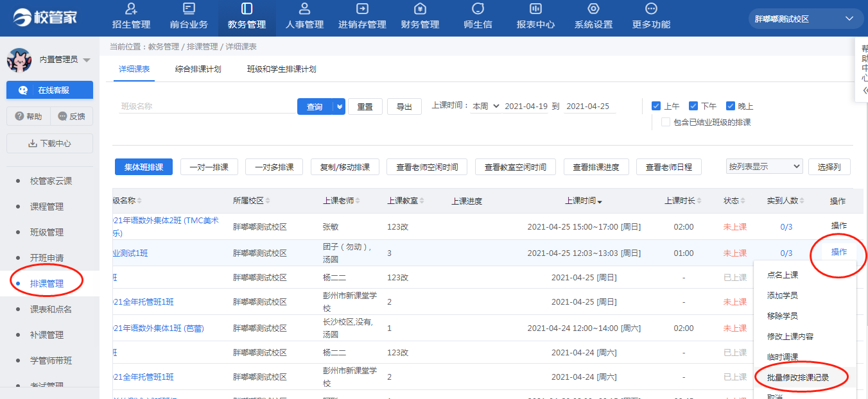Viewport: 868px width, 399px height.
Task: Sort by the 实到人数 column sort icon
Action: [803, 201]
